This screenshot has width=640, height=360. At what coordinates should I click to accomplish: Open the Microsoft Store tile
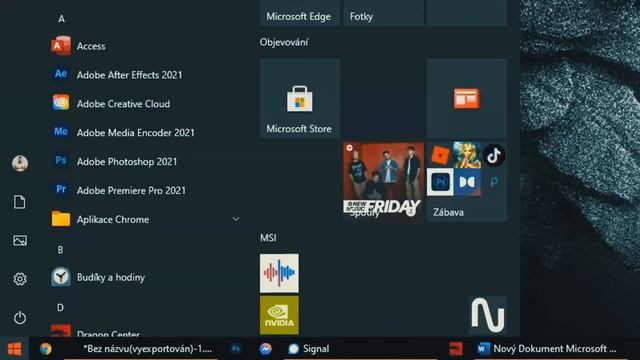[x=300, y=98]
